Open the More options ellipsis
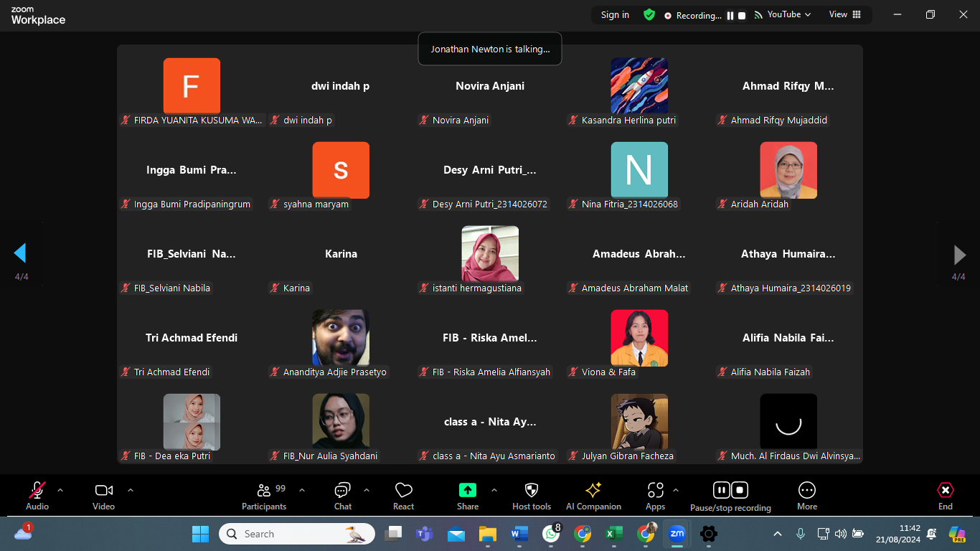Screen dimensions: 980x551 (x=806, y=496)
